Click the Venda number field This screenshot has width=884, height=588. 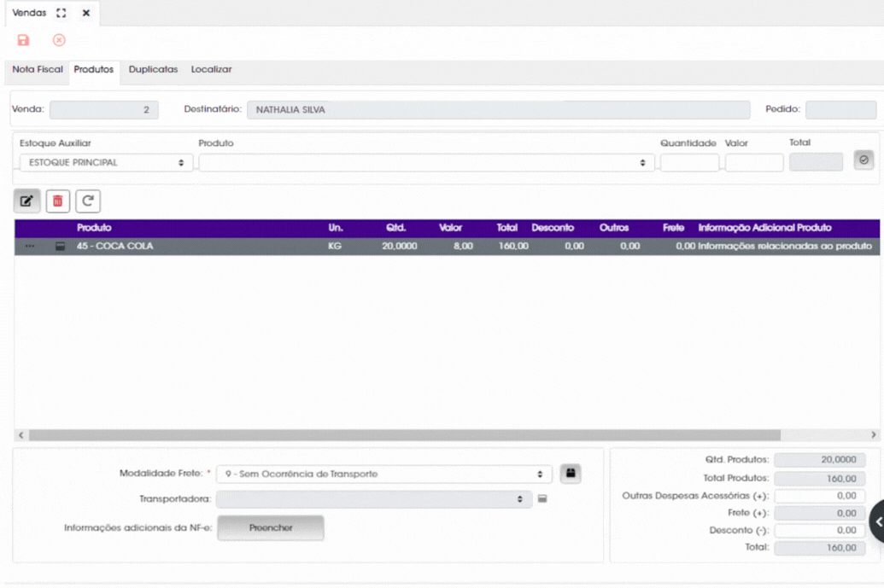[103, 110]
